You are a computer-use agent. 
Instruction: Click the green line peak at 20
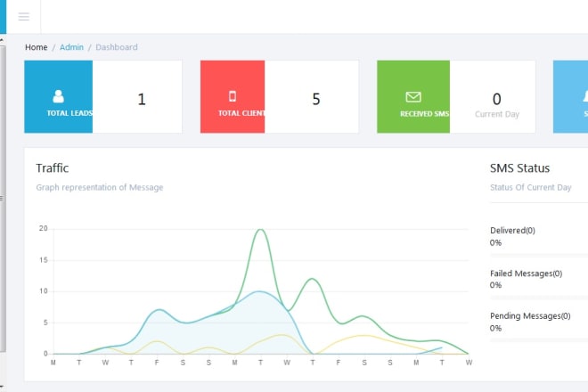(x=261, y=230)
